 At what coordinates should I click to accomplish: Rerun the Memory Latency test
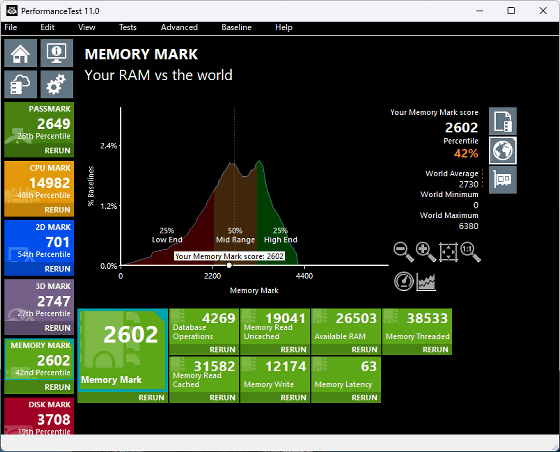tap(364, 398)
